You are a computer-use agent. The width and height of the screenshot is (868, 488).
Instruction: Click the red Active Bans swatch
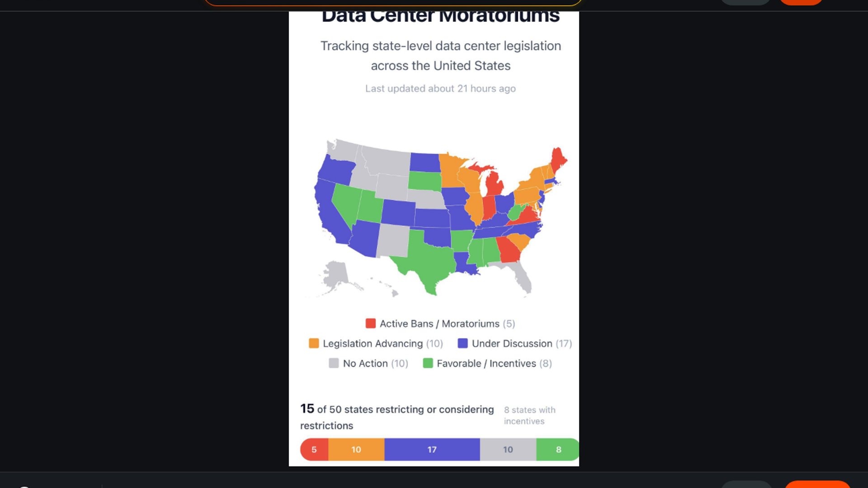[371, 324]
